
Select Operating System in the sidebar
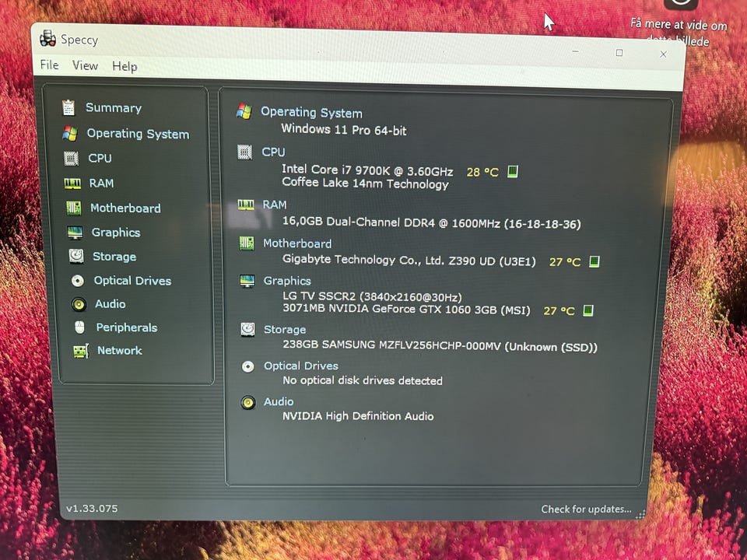pos(138,134)
